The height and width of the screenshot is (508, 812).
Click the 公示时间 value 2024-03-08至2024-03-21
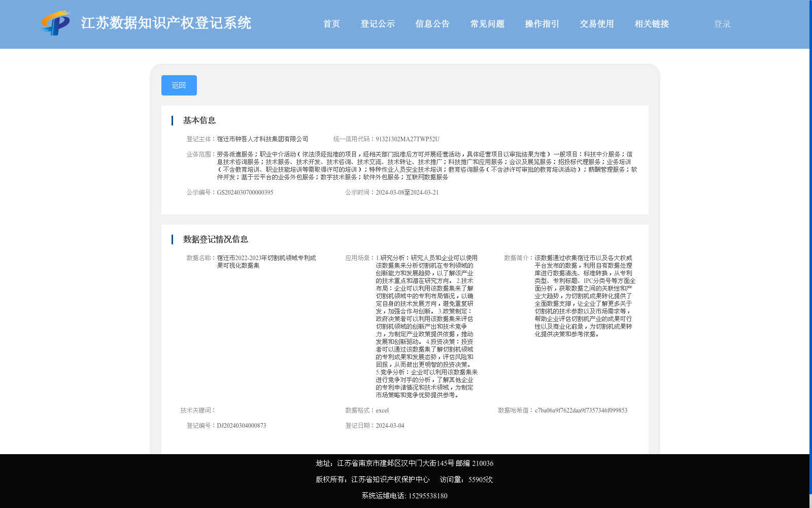407,193
